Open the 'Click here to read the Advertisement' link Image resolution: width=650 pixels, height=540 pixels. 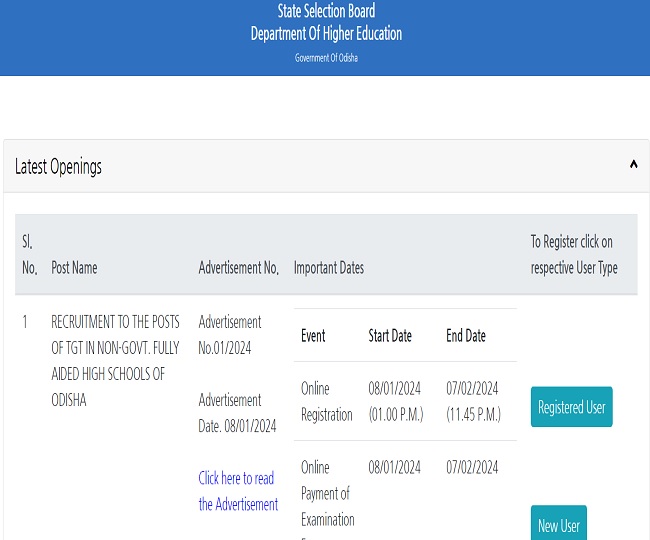[238, 491]
